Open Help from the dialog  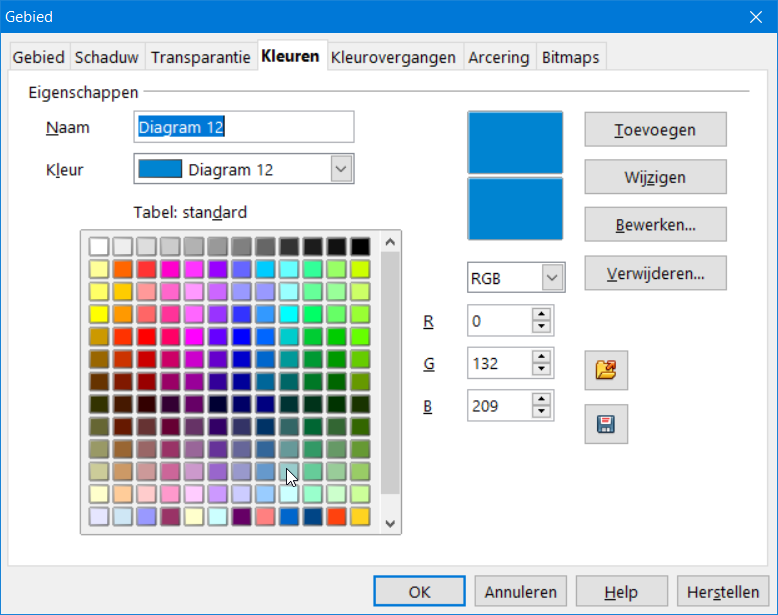tap(622, 591)
